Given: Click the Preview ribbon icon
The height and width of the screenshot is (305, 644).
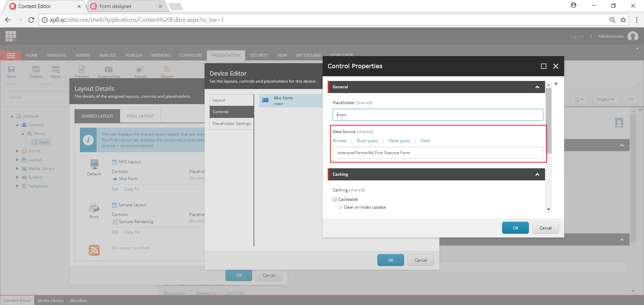Looking at the screenshot, I should pos(82,69).
